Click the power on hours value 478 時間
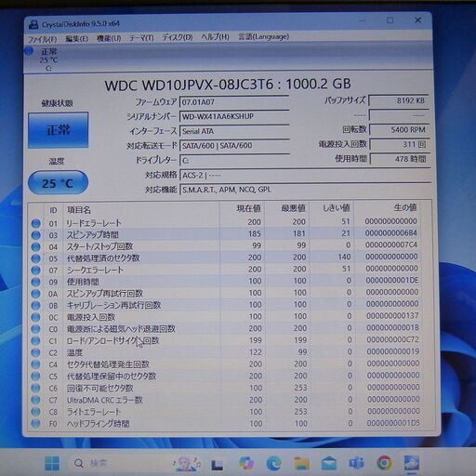This screenshot has height=476, width=476. (x=400, y=159)
